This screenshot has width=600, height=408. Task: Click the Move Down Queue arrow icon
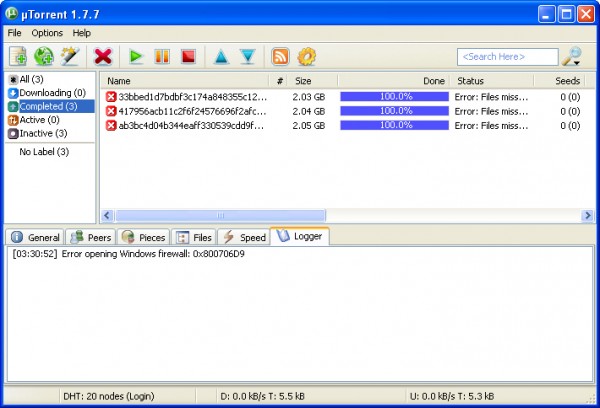click(248, 57)
